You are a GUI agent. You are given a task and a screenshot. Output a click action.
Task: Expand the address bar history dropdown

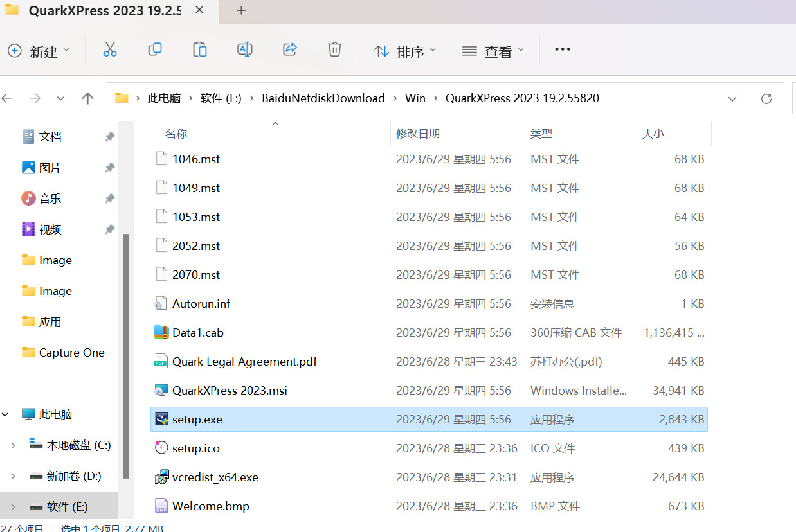732,98
